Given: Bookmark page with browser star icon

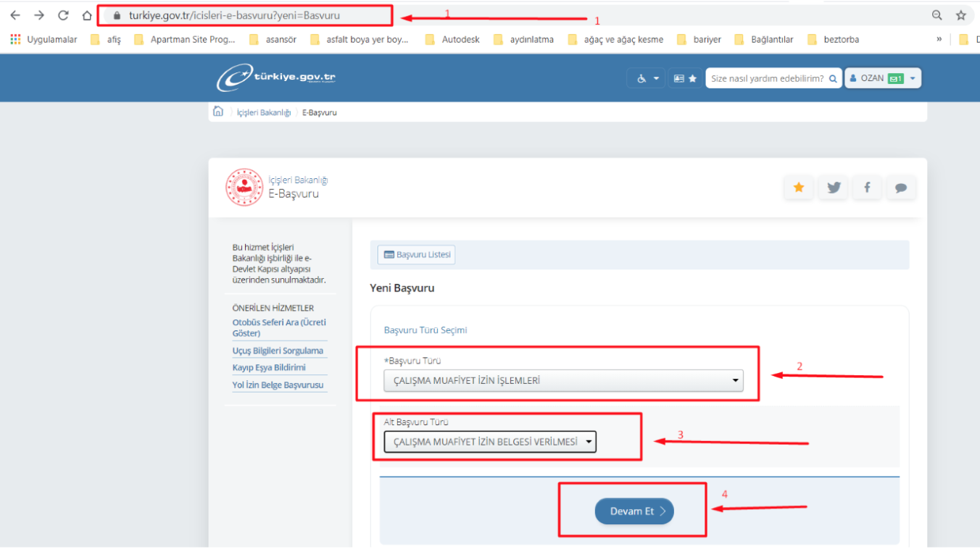Looking at the screenshot, I should coord(961,15).
